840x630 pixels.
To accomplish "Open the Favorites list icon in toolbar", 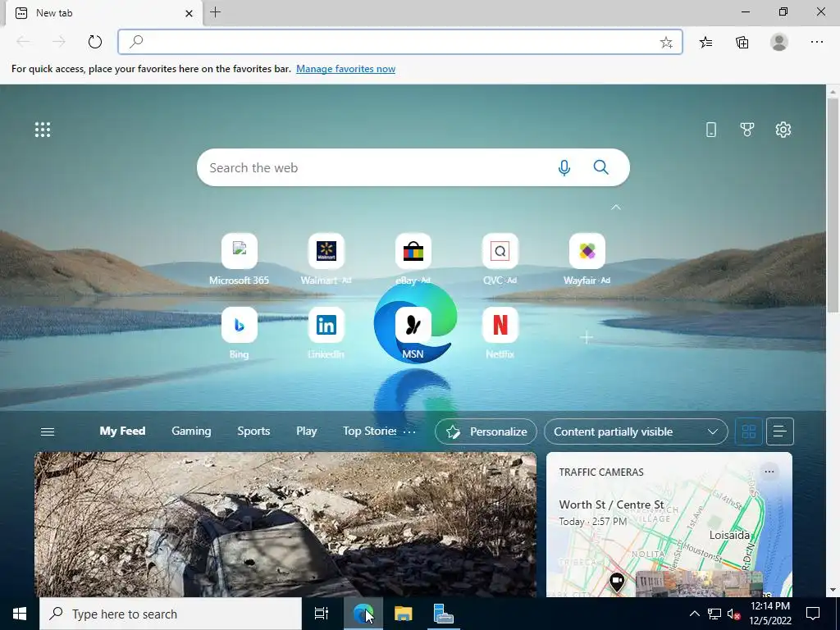I will (706, 42).
